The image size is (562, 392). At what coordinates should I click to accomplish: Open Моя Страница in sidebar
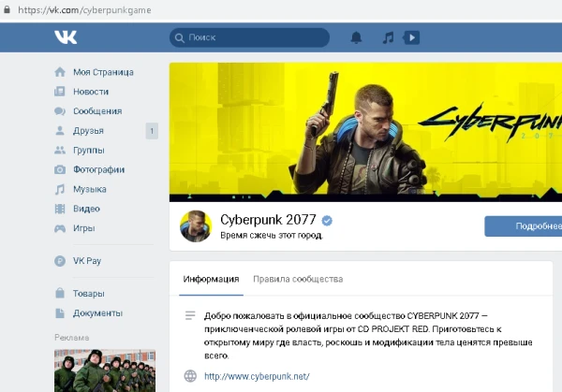[x=103, y=72]
